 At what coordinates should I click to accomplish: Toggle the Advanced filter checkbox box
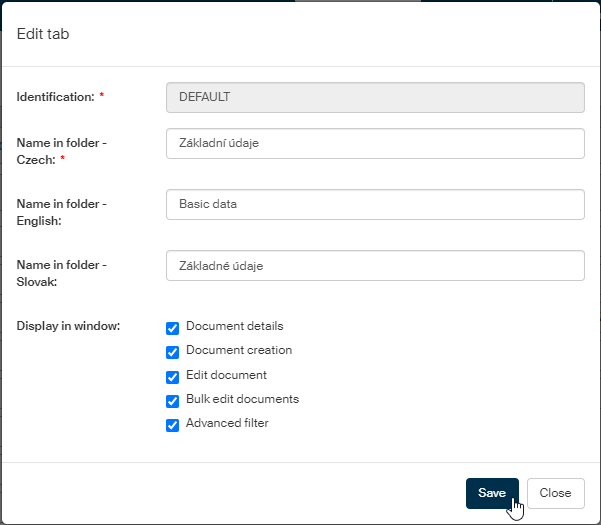point(173,425)
